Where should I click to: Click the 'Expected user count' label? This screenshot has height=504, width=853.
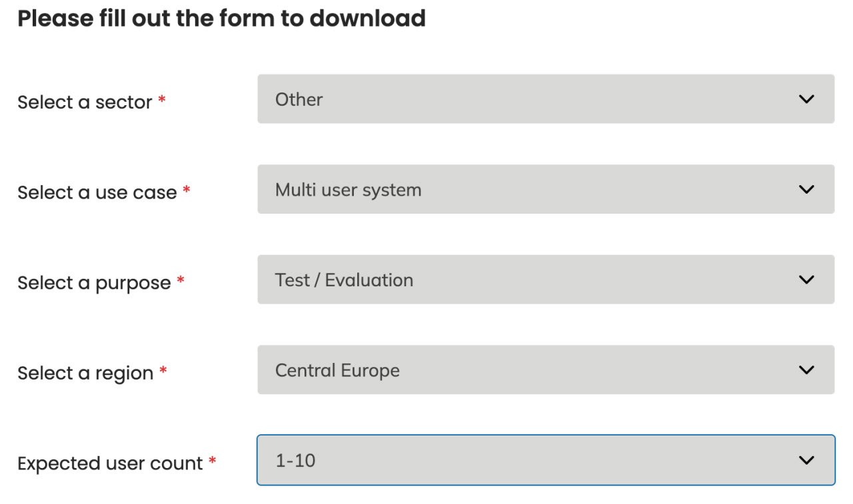pyautogui.click(x=110, y=463)
